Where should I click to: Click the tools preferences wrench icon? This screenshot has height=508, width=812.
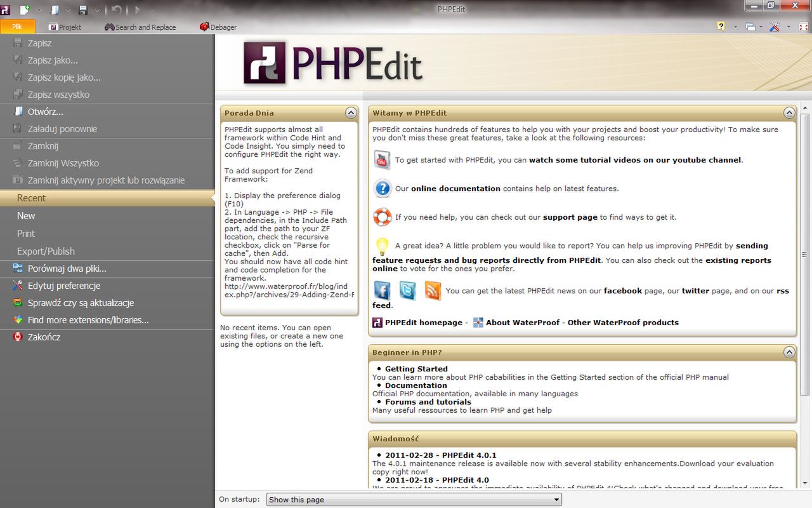tap(775, 27)
